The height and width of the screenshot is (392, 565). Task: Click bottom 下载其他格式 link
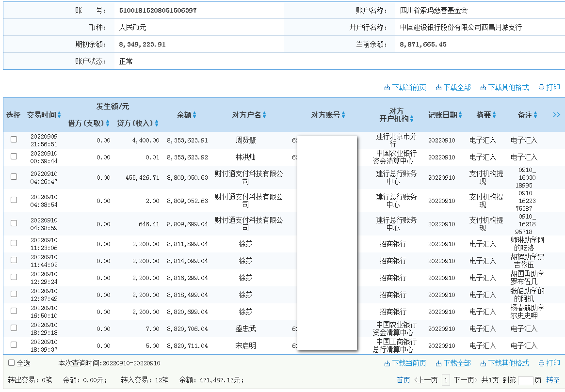point(504,363)
